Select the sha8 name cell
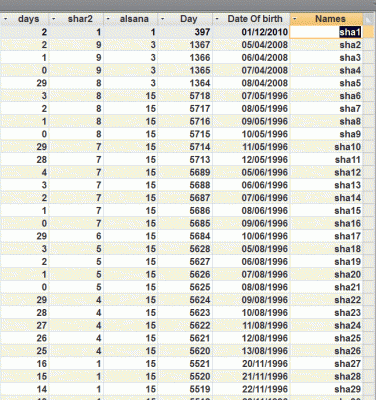The image size is (376, 400). click(x=326, y=121)
